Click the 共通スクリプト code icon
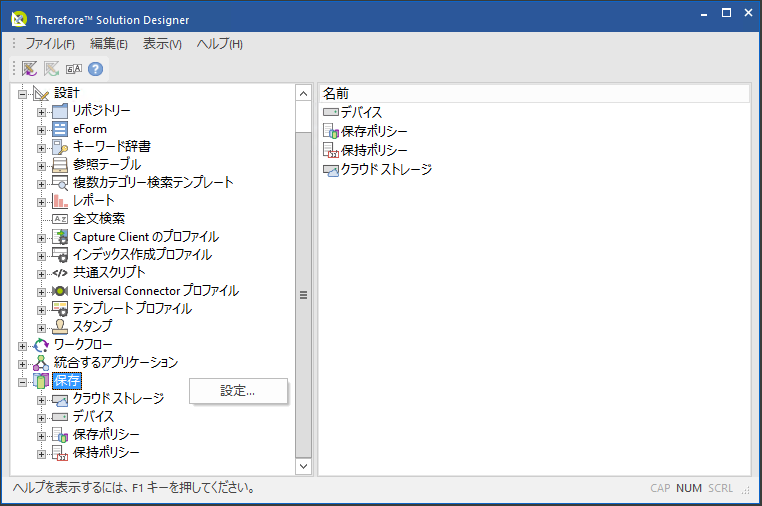 click(x=60, y=273)
